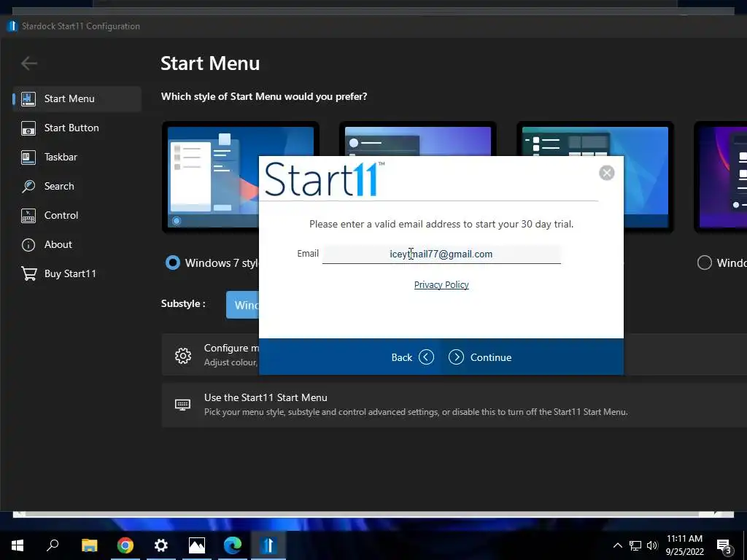Click the Back button in the dialog
This screenshot has width=747, height=560.
coord(412,357)
